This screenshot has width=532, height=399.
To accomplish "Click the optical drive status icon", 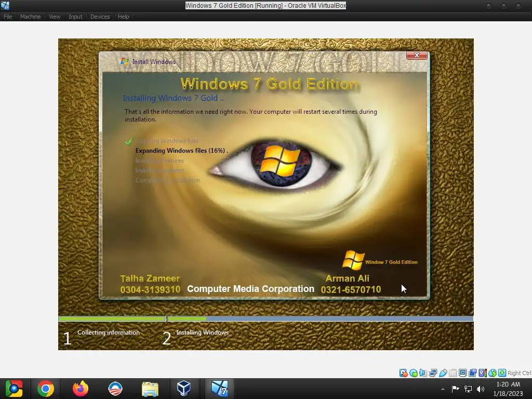I will 414,373.
